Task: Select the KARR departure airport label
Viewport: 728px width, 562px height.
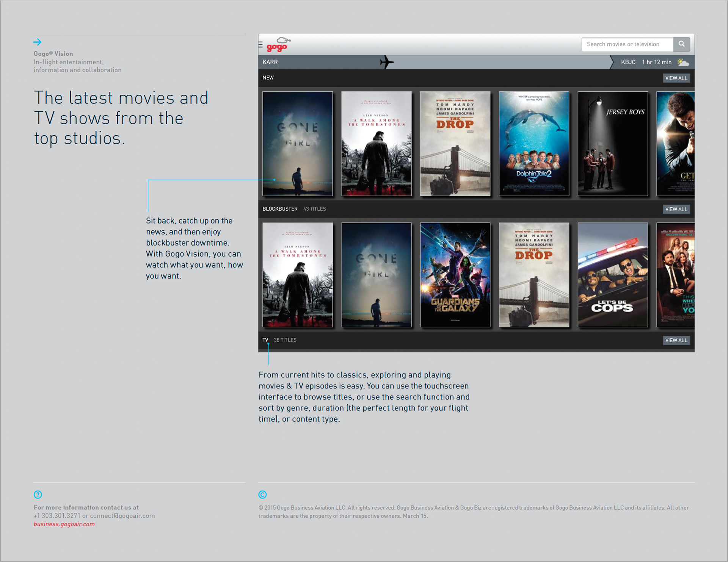Action: [x=270, y=62]
